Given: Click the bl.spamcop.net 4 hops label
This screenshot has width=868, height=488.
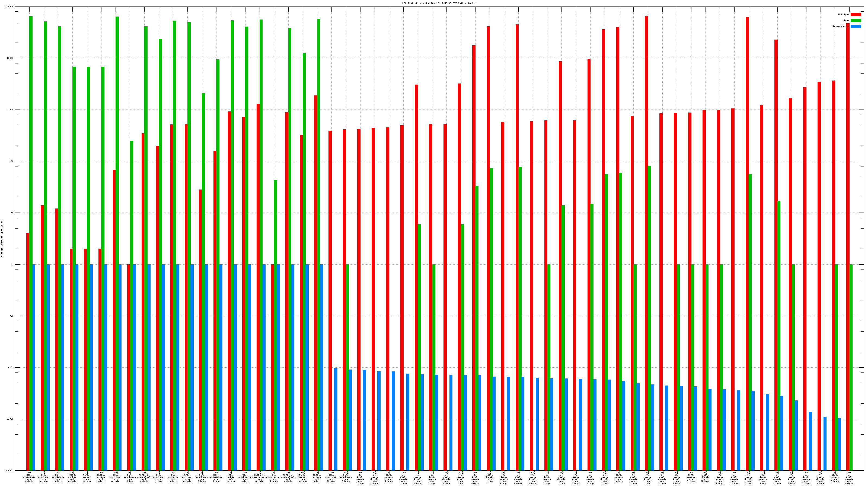Looking at the screenshot, I should pyautogui.click(x=274, y=477).
